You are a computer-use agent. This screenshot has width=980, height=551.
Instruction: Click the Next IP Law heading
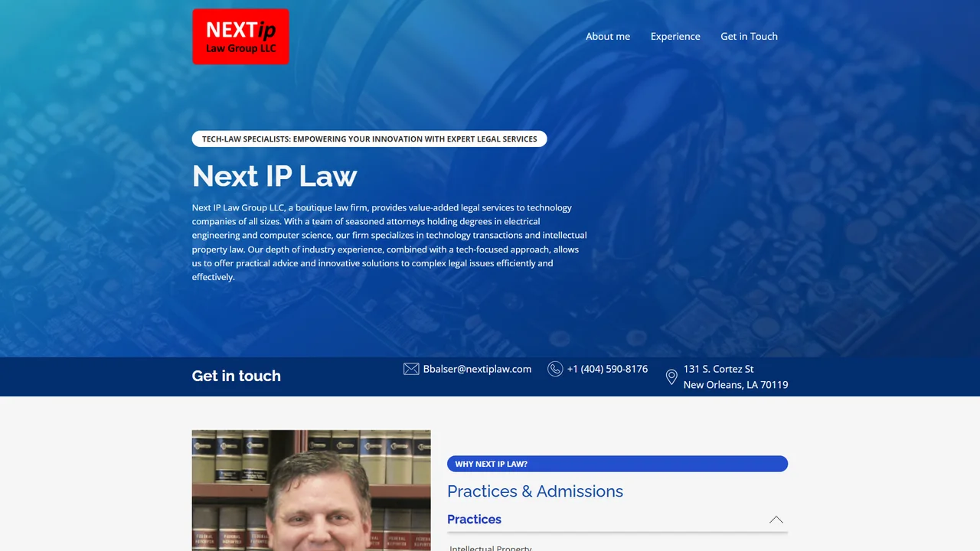[274, 176]
